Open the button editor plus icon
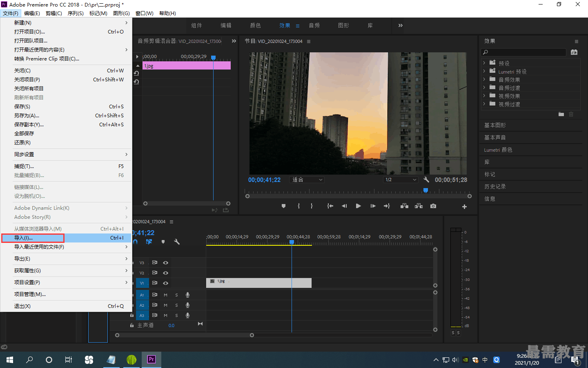The height and width of the screenshot is (368, 588). [x=464, y=206]
